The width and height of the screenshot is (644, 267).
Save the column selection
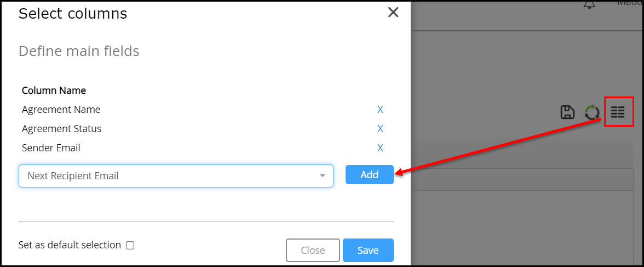[x=368, y=250]
